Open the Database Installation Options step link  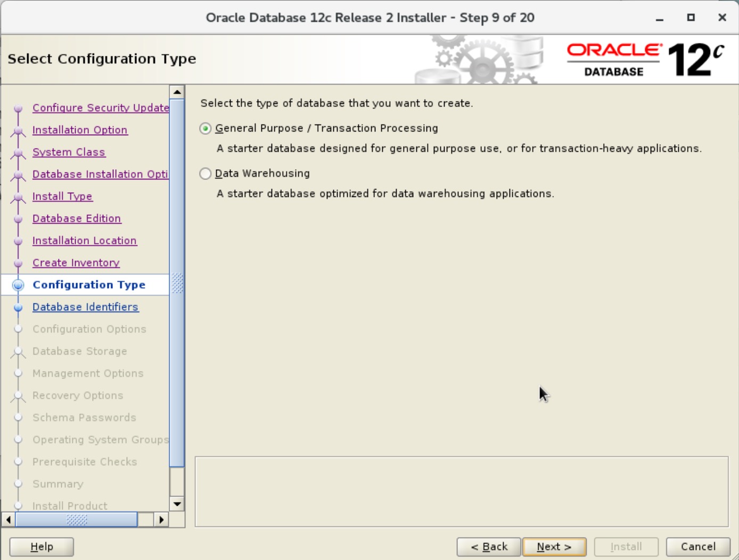pos(100,174)
